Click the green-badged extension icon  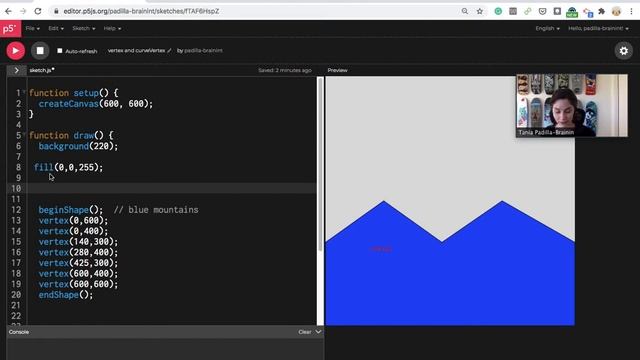click(x=572, y=12)
